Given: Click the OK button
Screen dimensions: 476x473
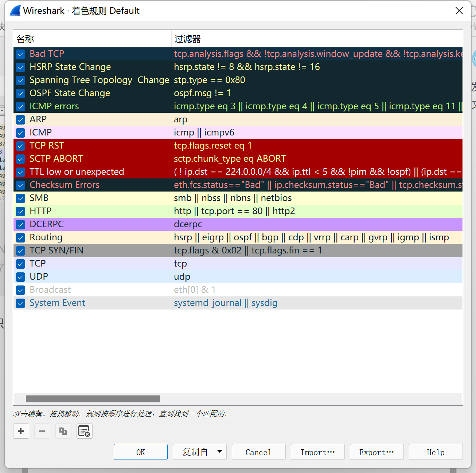Looking at the screenshot, I should (x=140, y=452).
